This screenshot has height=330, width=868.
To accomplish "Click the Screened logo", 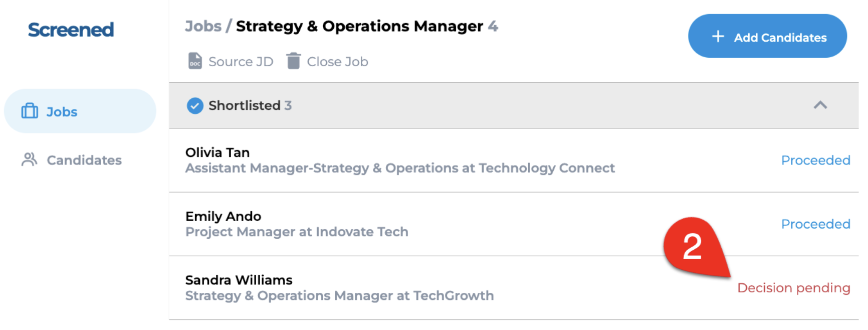I will (71, 30).
